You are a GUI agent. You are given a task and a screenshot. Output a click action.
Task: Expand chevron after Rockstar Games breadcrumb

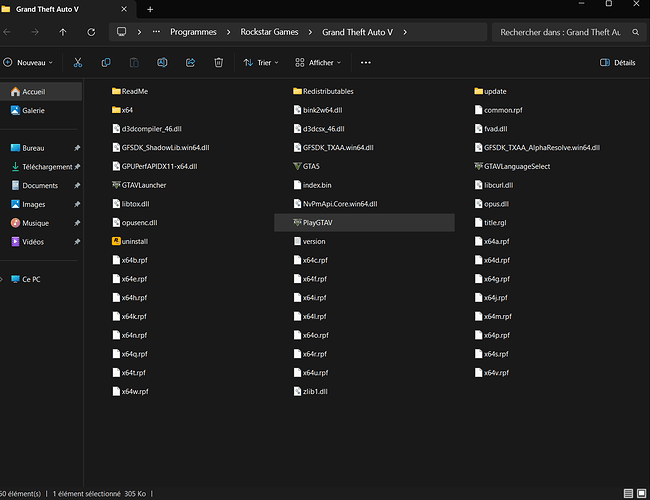coord(310,32)
